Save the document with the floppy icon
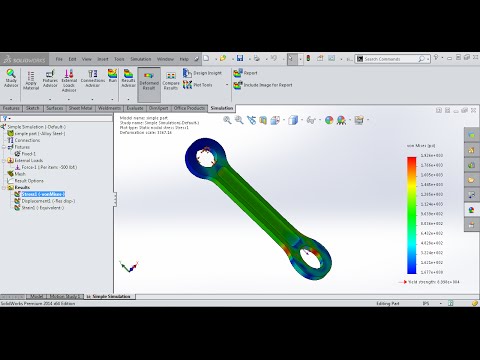 (240, 59)
